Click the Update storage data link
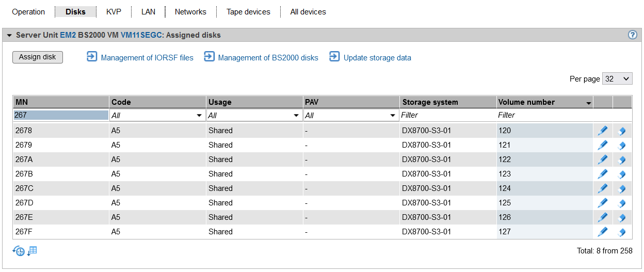Image resolution: width=644 pixels, height=272 pixels. click(377, 58)
